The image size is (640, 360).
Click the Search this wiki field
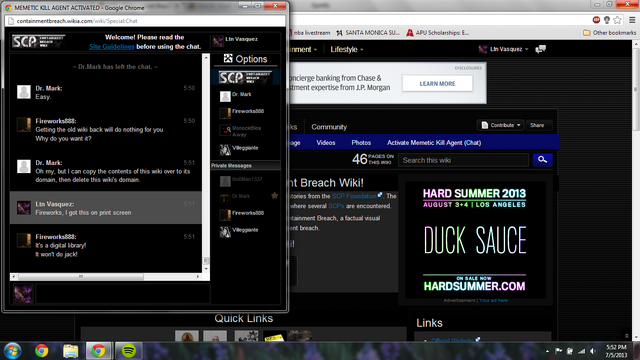[463, 160]
